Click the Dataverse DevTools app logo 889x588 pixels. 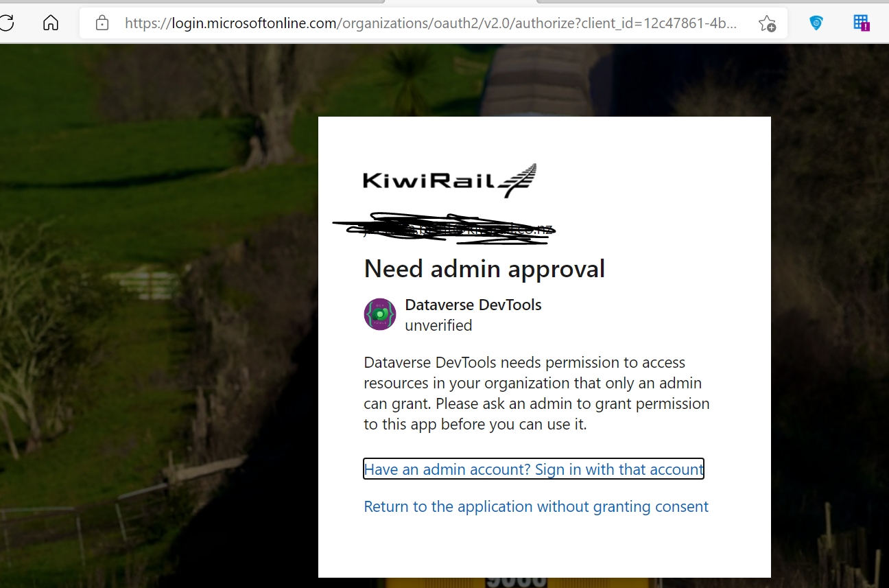point(379,314)
